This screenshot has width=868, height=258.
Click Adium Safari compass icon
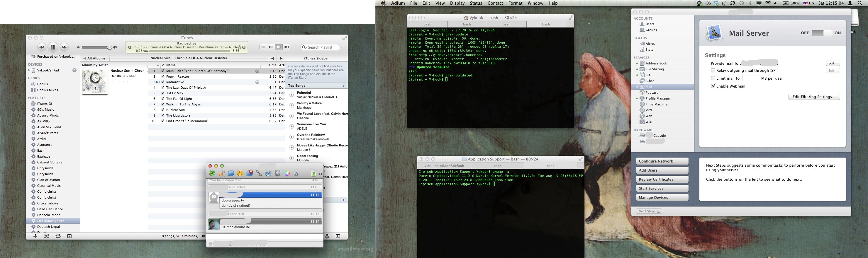pos(268,173)
